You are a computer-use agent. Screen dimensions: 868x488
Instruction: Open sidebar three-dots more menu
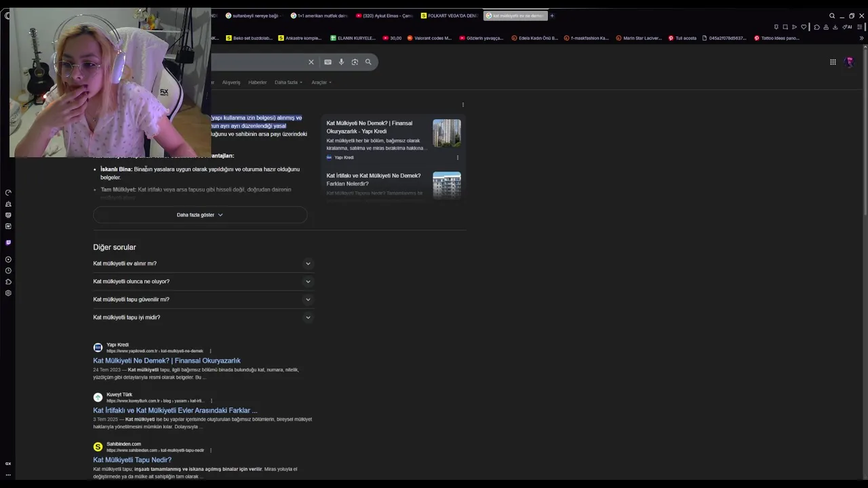click(8, 475)
